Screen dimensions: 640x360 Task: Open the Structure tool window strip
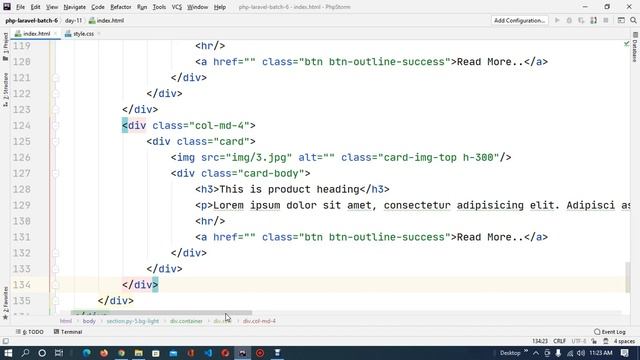tap(5, 90)
